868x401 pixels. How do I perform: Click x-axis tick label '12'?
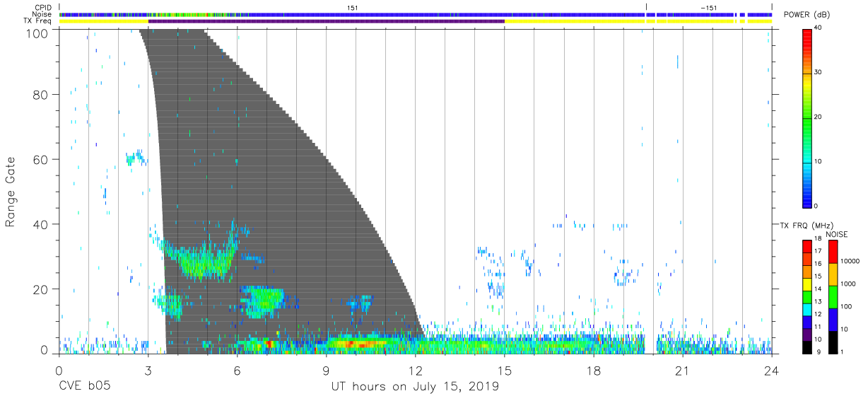tap(415, 371)
